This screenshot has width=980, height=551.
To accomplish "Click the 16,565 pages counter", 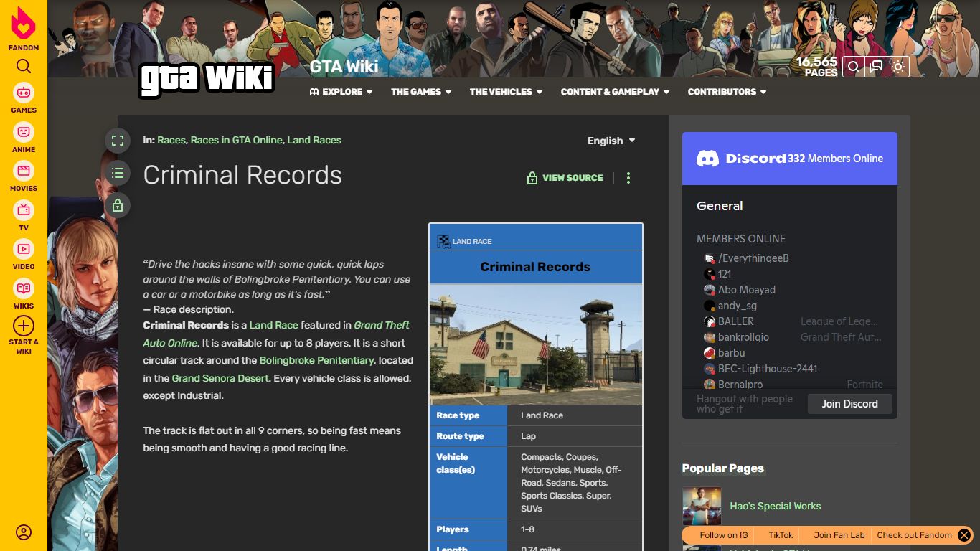I will (817, 66).
